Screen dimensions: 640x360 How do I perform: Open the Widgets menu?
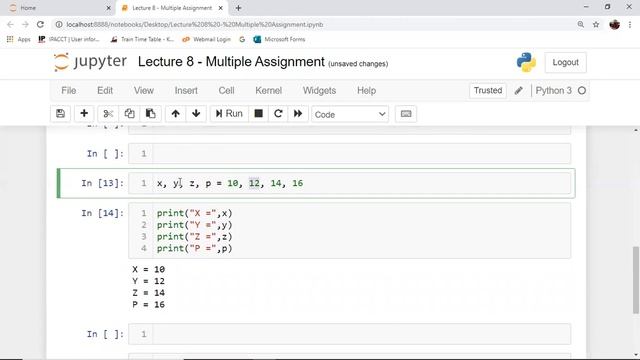click(x=319, y=91)
